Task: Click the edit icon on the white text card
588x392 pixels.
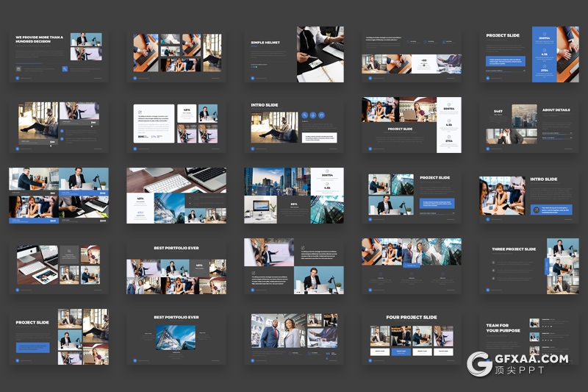Action: [140, 112]
